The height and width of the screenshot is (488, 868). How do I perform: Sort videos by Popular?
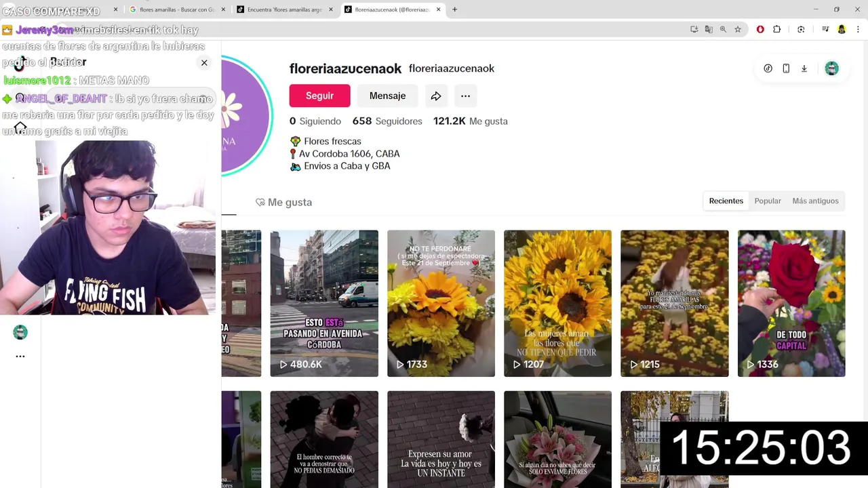(768, 201)
